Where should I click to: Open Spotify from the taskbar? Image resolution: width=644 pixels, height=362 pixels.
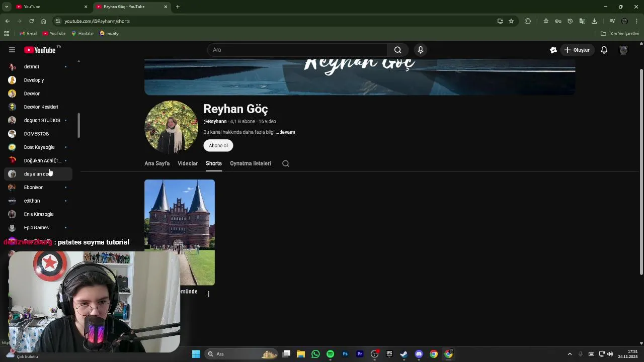[x=330, y=354]
